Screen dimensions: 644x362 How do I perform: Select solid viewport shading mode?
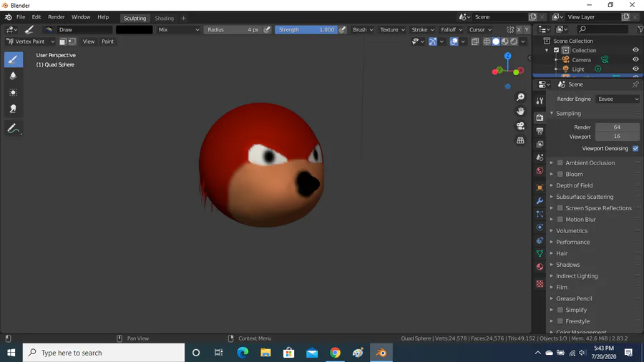click(496, 41)
